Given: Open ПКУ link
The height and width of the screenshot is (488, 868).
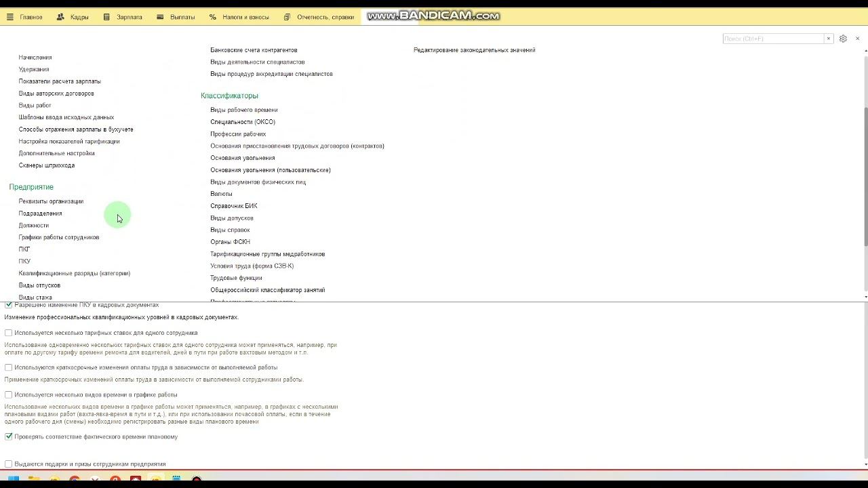Looking at the screenshot, I should (x=24, y=262).
